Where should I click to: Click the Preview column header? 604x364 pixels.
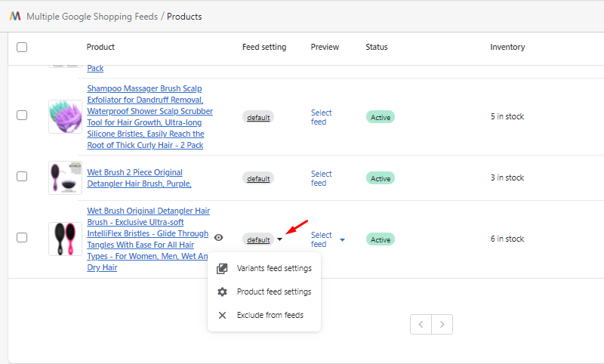tap(325, 47)
